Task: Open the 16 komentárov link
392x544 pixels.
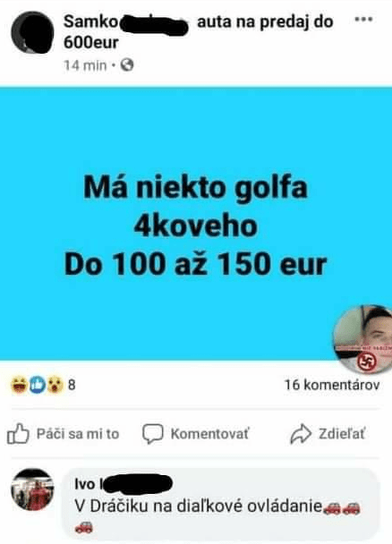Action: coord(332,385)
